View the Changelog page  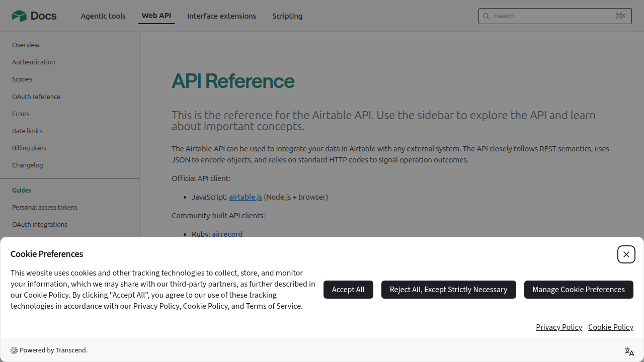[28, 165]
